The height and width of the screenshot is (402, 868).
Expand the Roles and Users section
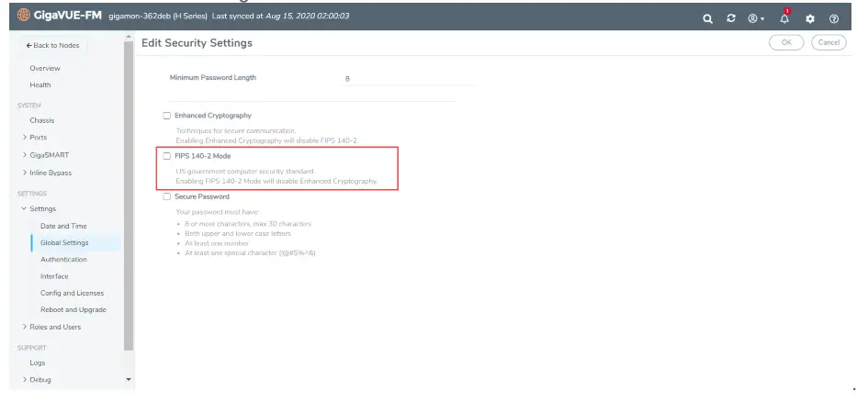tap(25, 327)
